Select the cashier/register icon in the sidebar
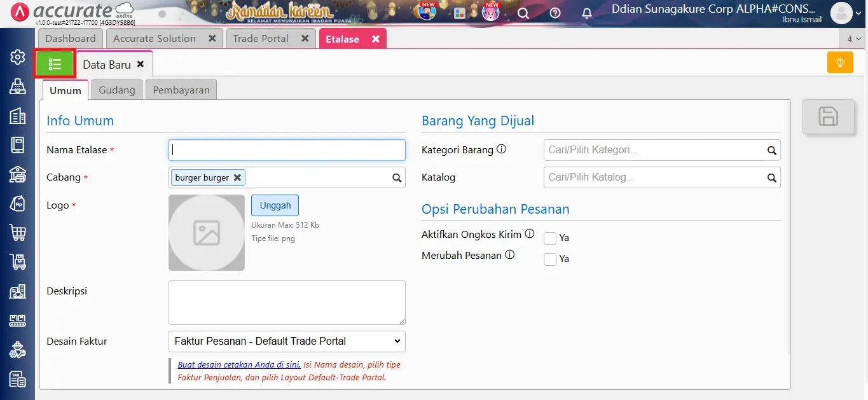The height and width of the screenshot is (400, 868). (x=17, y=87)
